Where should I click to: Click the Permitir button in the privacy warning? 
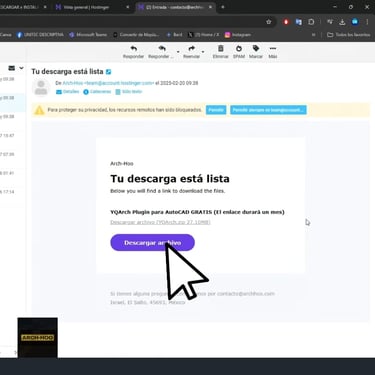pos(216,110)
